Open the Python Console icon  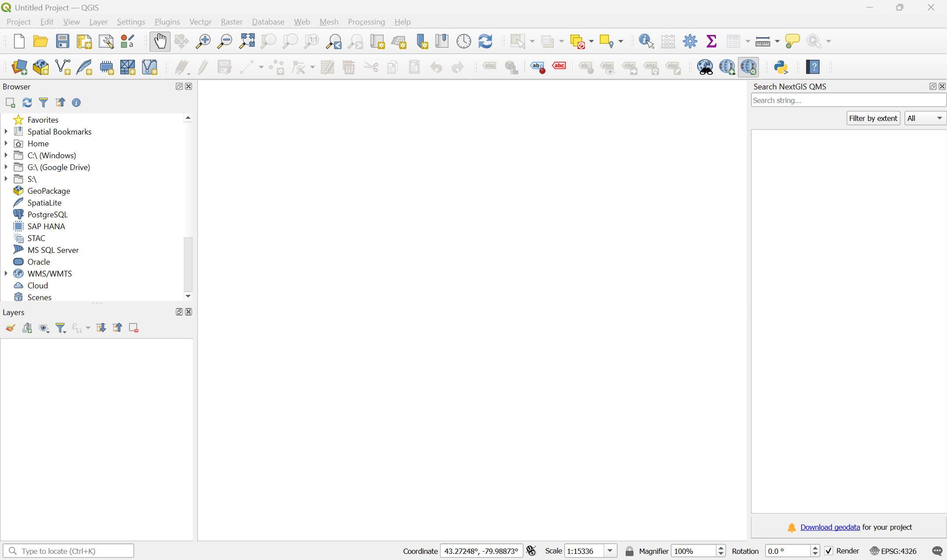(781, 67)
